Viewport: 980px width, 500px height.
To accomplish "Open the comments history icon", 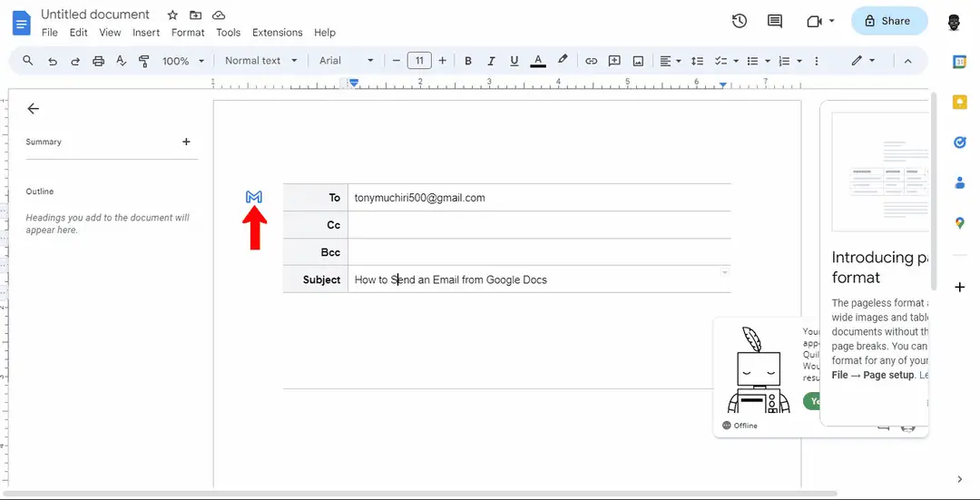I will [x=774, y=21].
